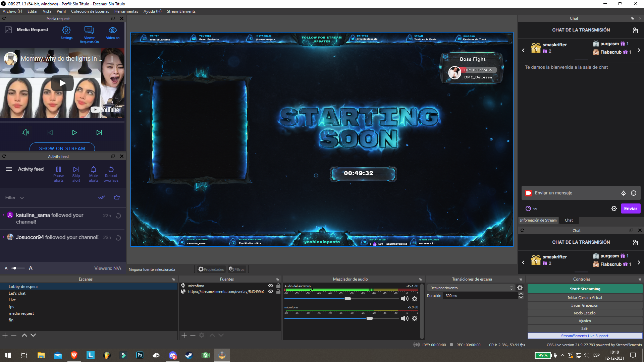Screen dimensions: 644x362
Task: Toggle Viewer Requests On
Action: coord(89,35)
